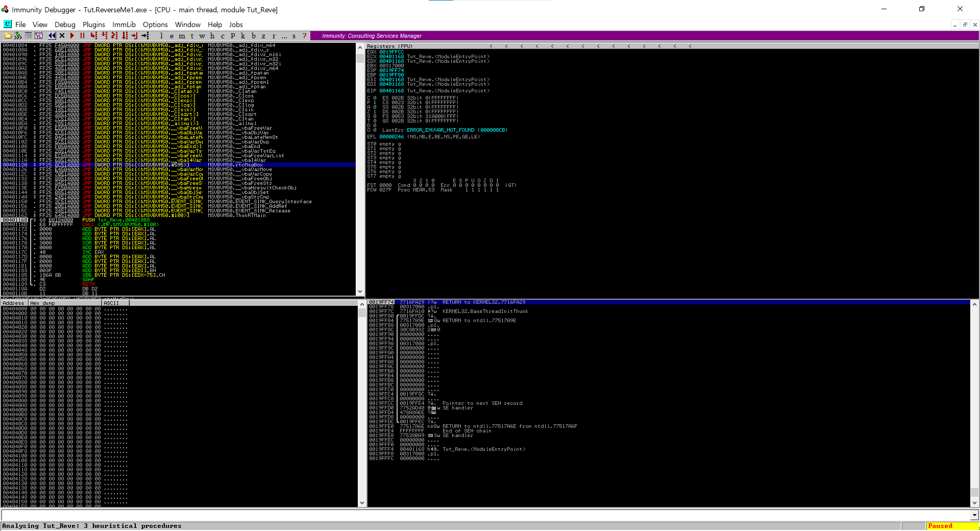Select stack row RETURN to KERNEL32.7716FA29
The image size is (980, 531).
pyautogui.click(x=669, y=302)
